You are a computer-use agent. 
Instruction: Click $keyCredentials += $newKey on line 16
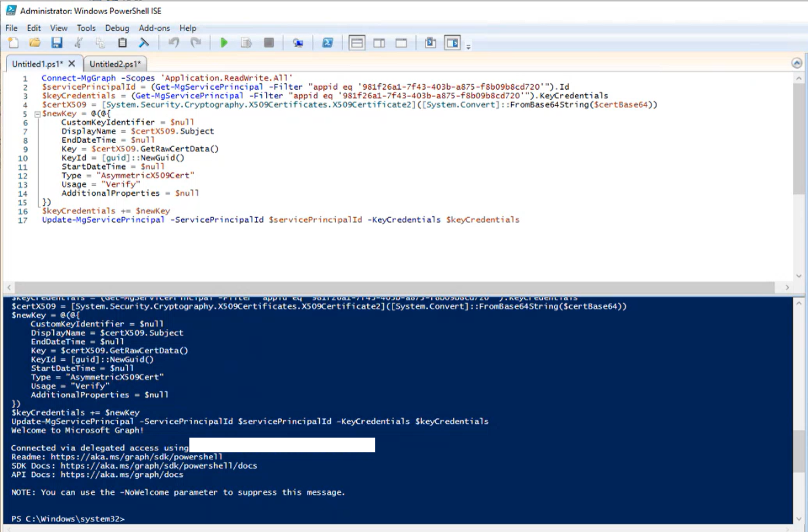click(106, 211)
